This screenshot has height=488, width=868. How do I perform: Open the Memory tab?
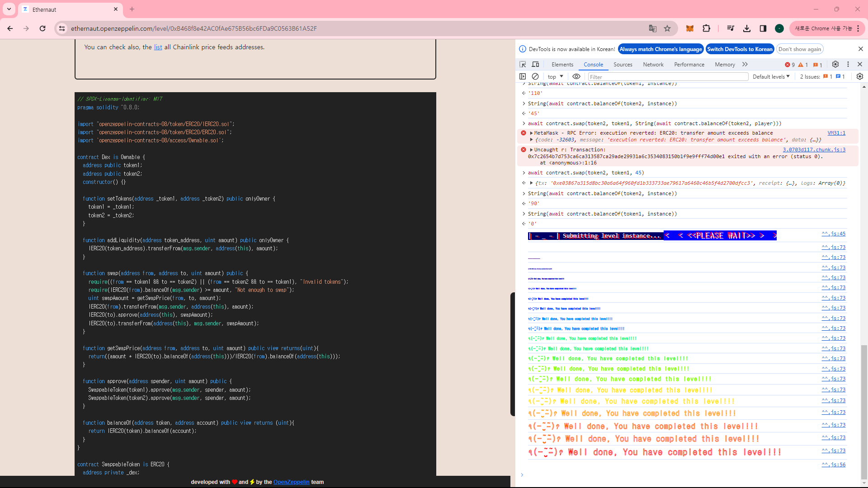pyautogui.click(x=725, y=65)
